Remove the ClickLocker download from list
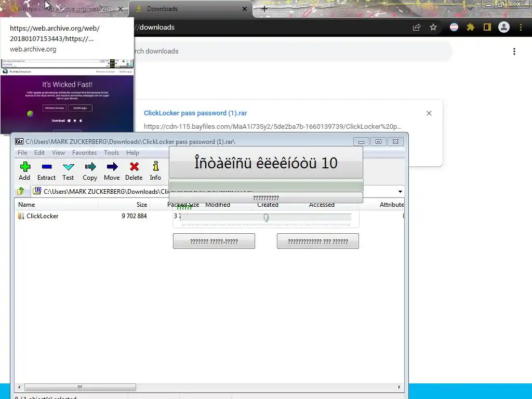The width and height of the screenshot is (532, 399). (429, 113)
